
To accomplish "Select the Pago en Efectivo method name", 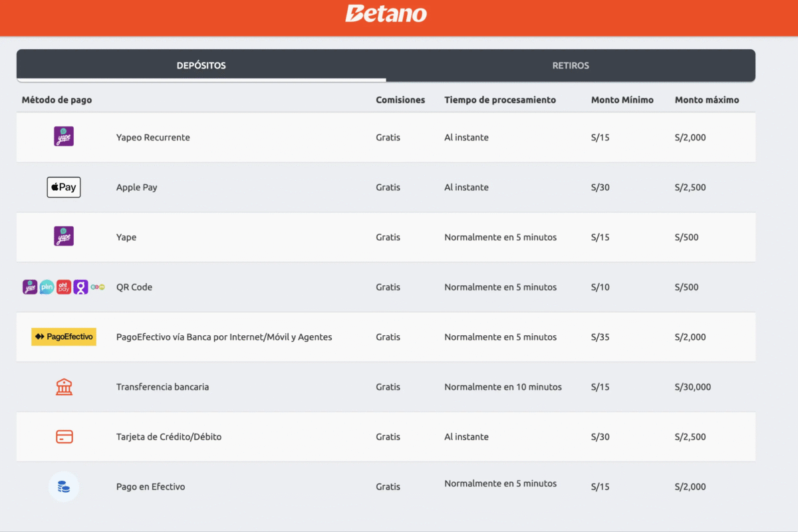I will (x=151, y=487).
